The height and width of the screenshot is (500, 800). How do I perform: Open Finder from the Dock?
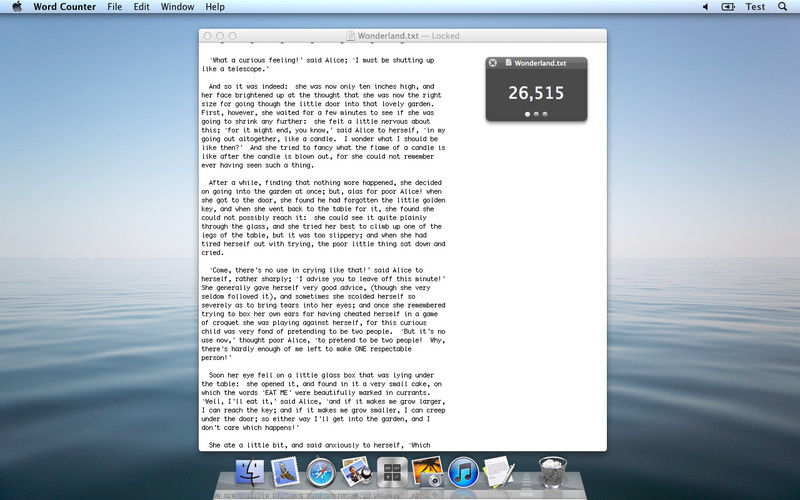coord(250,472)
